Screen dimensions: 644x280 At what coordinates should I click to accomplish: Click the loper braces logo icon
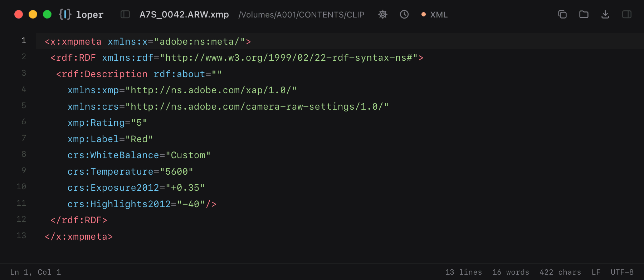point(65,14)
